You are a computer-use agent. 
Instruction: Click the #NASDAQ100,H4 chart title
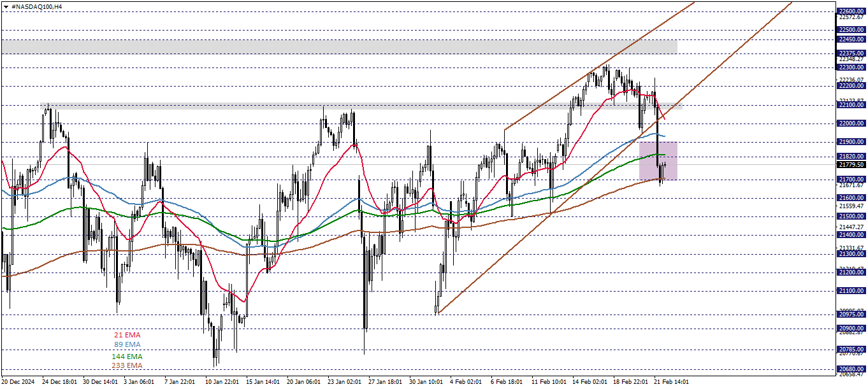[37, 6]
